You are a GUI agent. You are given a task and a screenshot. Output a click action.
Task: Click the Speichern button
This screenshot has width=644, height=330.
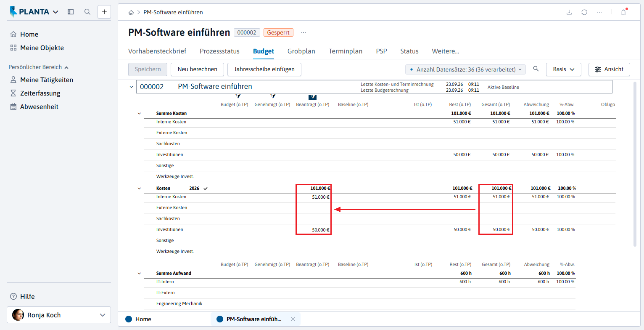(x=148, y=69)
